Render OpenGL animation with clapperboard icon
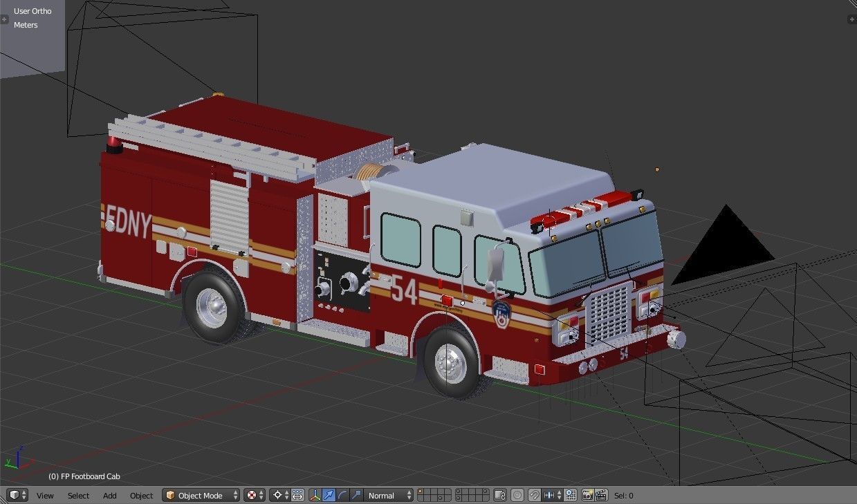The width and height of the screenshot is (857, 504). (x=601, y=495)
